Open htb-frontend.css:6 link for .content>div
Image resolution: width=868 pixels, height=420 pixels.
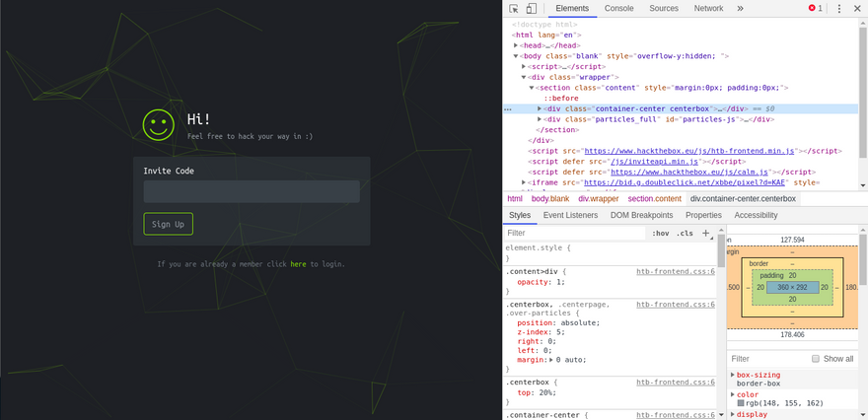pos(676,271)
